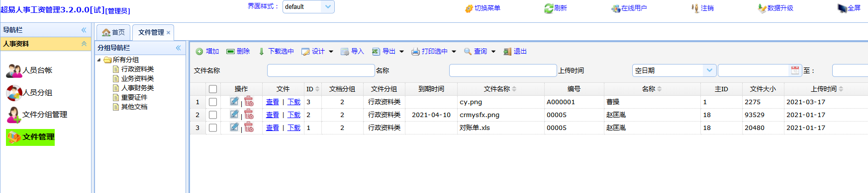The height and width of the screenshot is (193, 868).
Task: Click the 导入 import button
Action: pos(352,52)
